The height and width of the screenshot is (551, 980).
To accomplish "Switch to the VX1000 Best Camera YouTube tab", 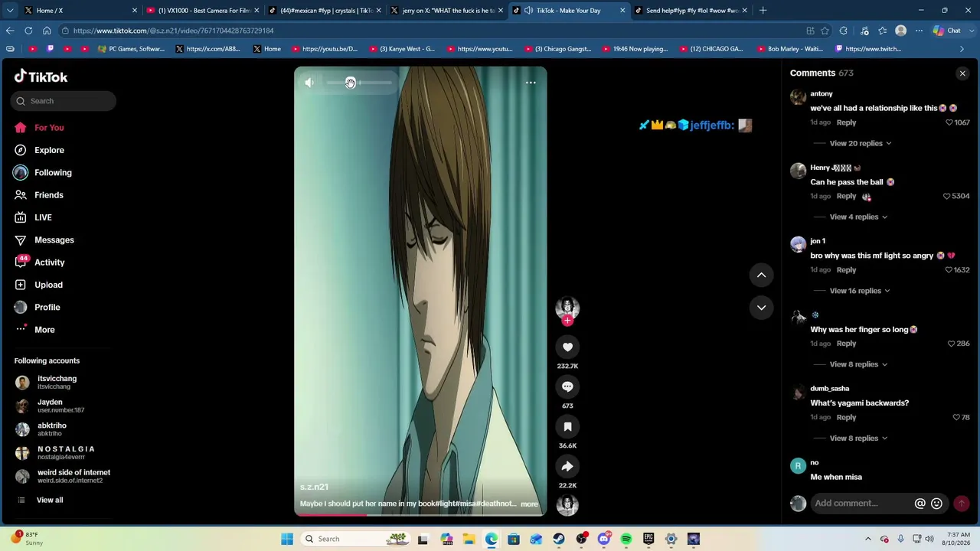I will pos(203,11).
